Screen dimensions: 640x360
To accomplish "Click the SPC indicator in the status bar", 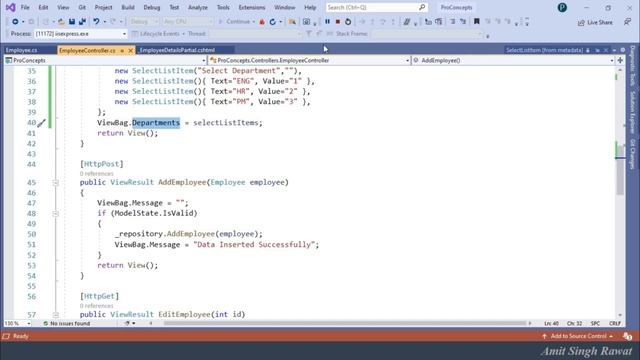I will pyautogui.click(x=595, y=323).
